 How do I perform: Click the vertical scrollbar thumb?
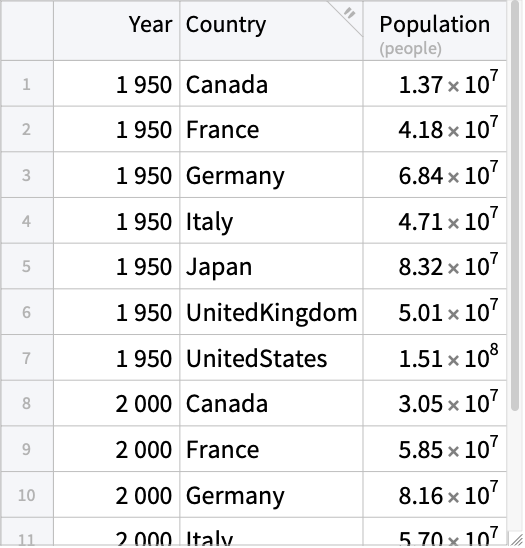[x=515, y=206]
